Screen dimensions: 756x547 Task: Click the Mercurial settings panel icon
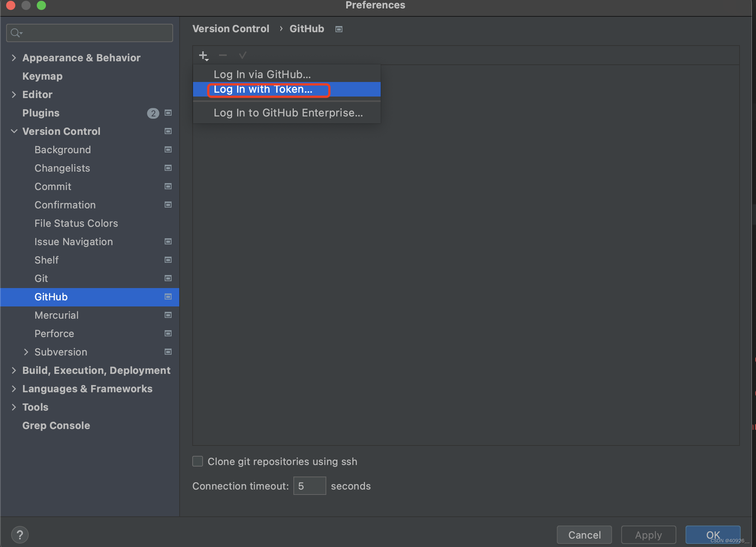[168, 314]
